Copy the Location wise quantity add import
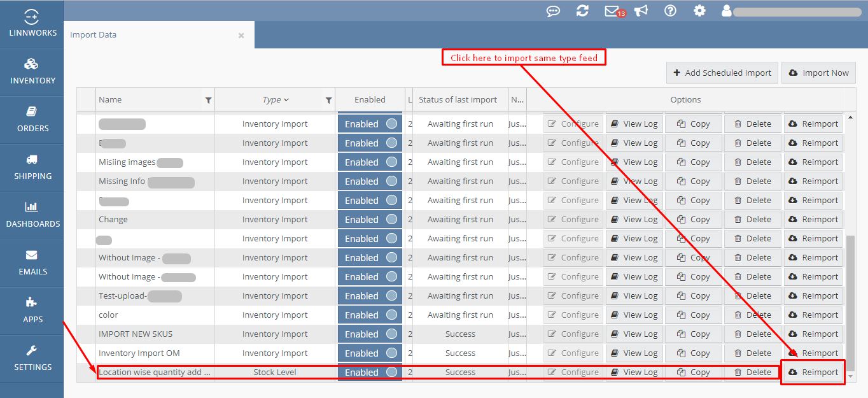Screen dimensions: 868x398 pos(693,373)
